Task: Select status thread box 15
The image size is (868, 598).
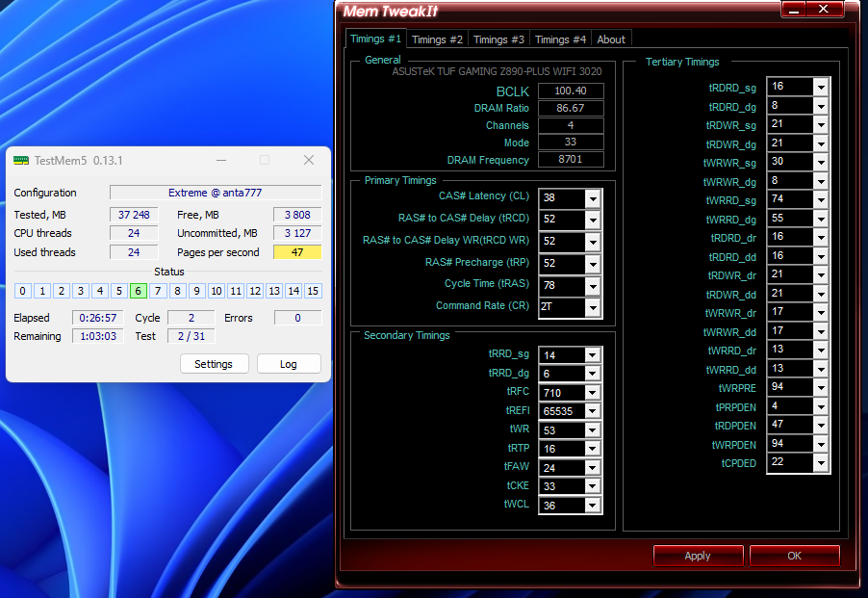Action: tap(313, 291)
